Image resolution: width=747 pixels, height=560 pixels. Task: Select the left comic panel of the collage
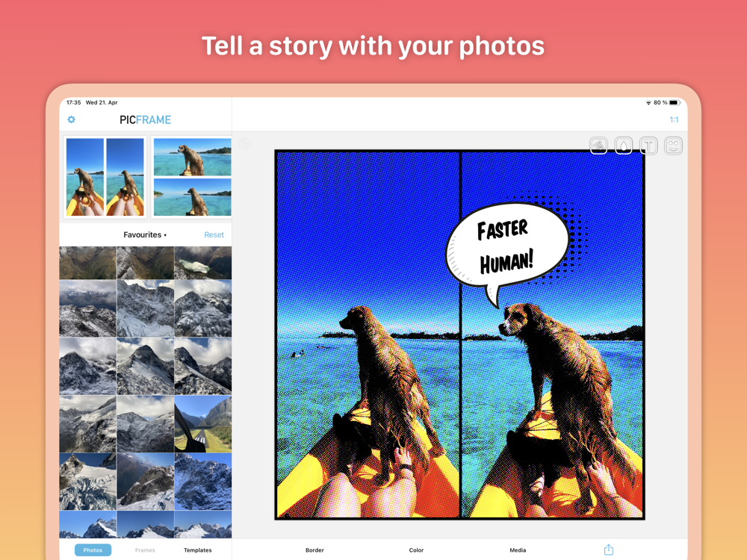coord(368,334)
